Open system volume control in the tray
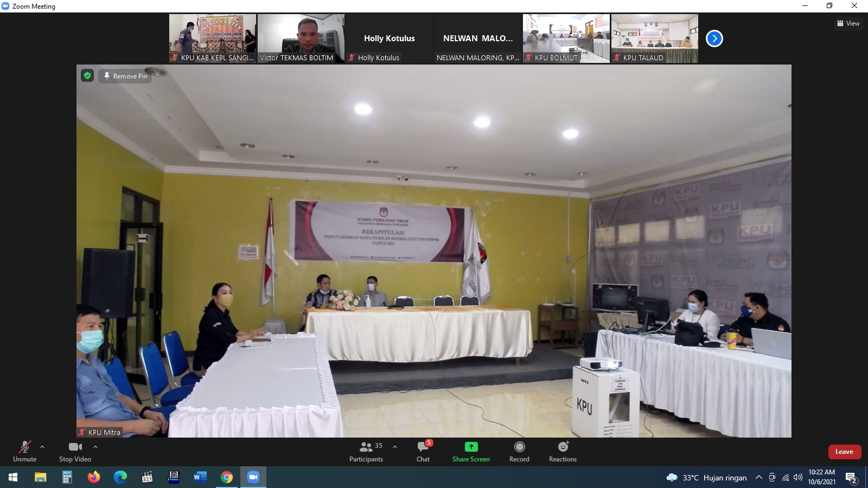Viewport: 868px width, 488px height. coord(798,477)
